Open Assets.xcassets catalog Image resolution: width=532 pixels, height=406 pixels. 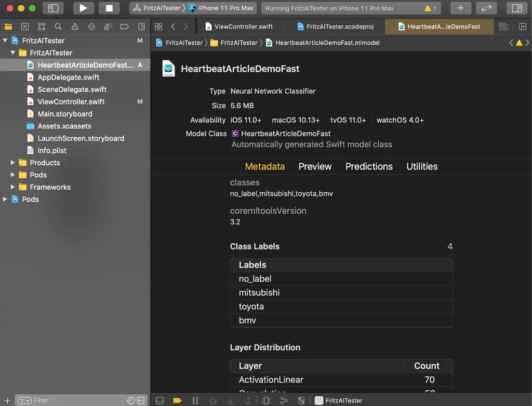pos(75,126)
